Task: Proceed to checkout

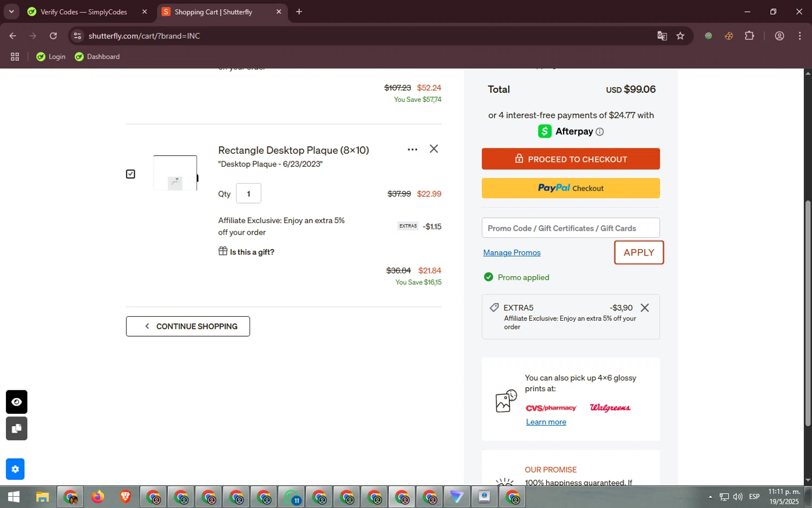Action: coord(571,159)
